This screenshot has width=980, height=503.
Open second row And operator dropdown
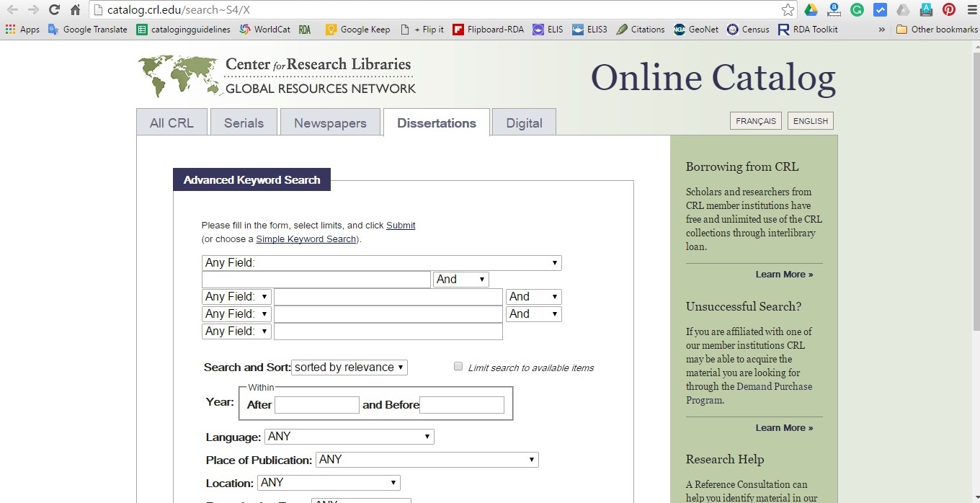click(x=534, y=297)
